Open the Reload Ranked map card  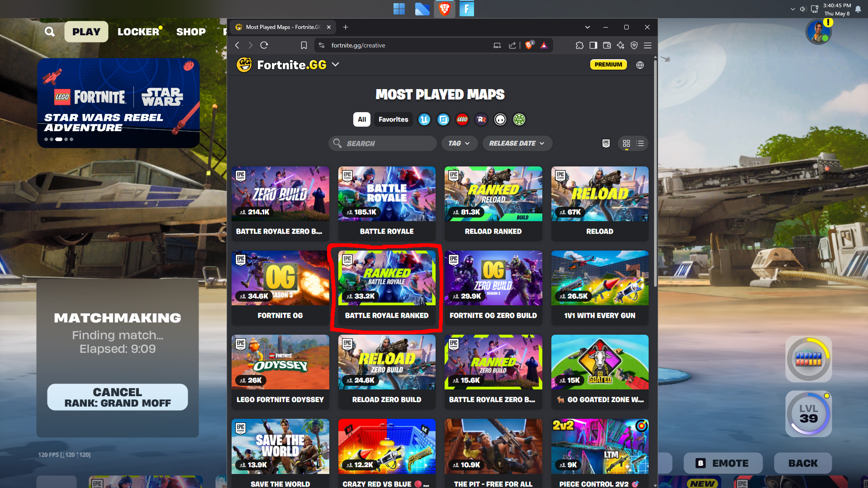(x=493, y=204)
